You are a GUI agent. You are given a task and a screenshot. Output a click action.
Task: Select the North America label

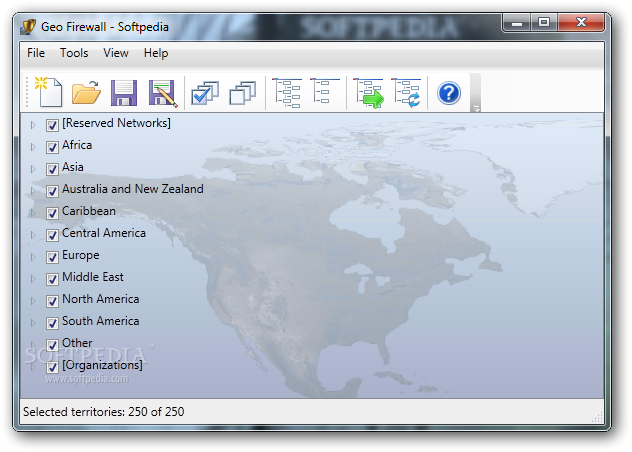click(x=101, y=299)
